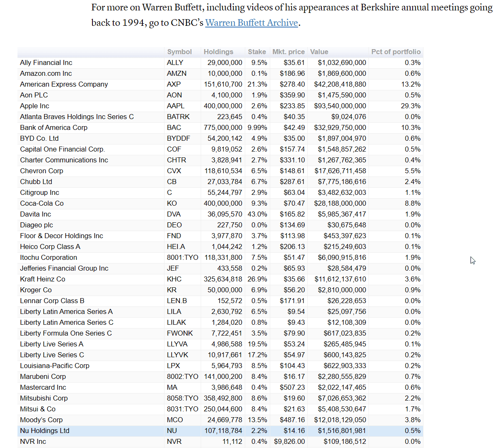The image size is (498, 448).
Task: Click the LILAK ticker symbol
Action: pyautogui.click(x=176, y=323)
